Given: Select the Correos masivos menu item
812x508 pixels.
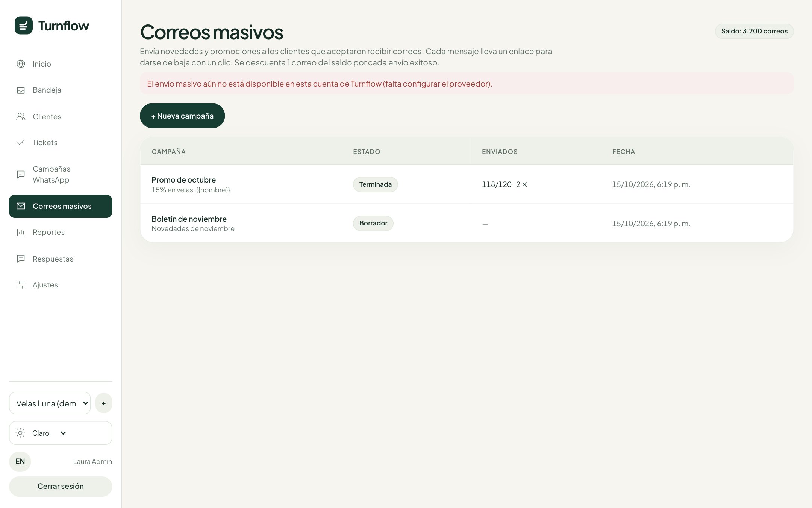Looking at the screenshot, I should tap(61, 206).
